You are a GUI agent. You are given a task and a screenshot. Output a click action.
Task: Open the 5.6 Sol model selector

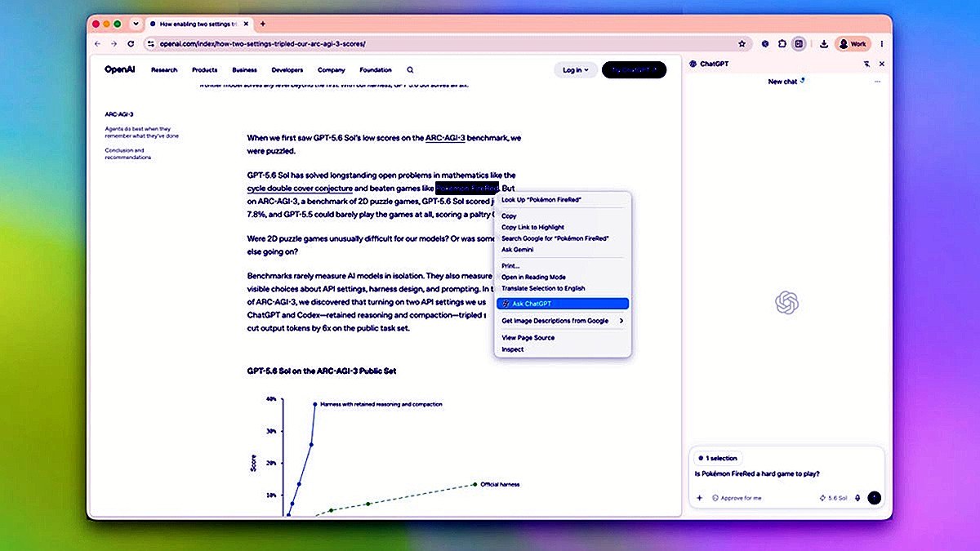[x=833, y=498]
